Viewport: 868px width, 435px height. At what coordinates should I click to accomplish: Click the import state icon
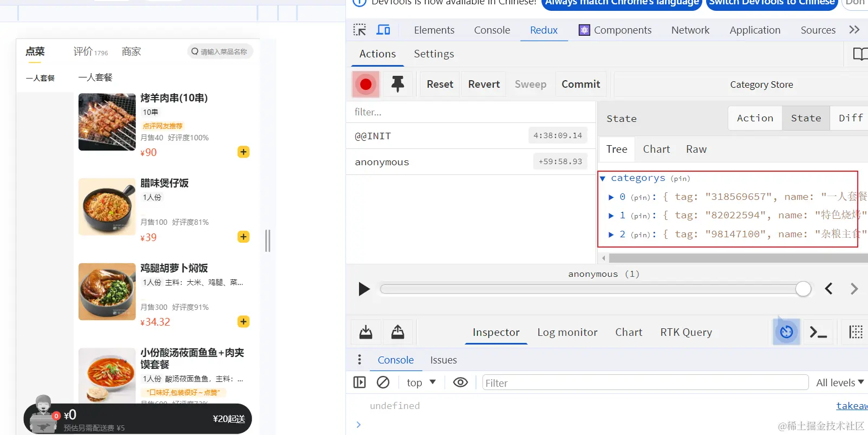366,332
